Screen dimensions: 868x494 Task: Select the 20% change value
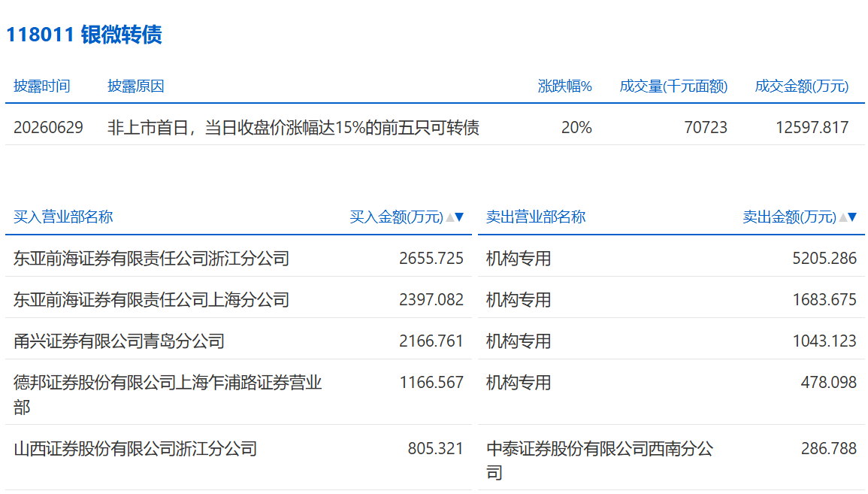(576, 128)
